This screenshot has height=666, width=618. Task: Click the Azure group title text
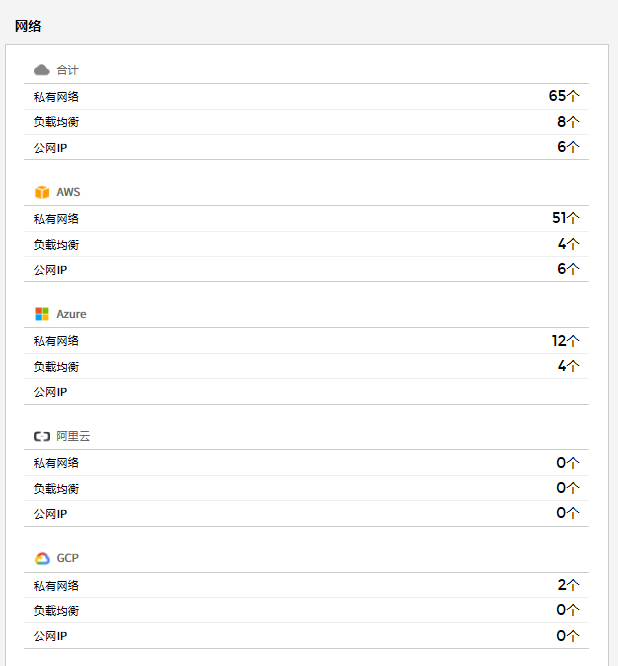tap(71, 314)
